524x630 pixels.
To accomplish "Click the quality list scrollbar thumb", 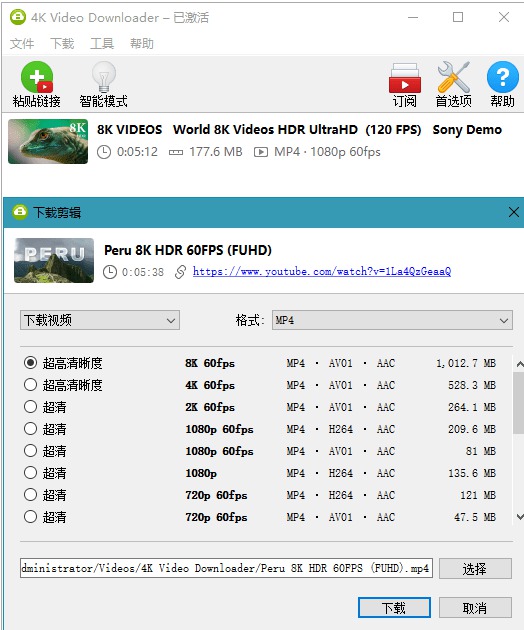I will [519, 403].
